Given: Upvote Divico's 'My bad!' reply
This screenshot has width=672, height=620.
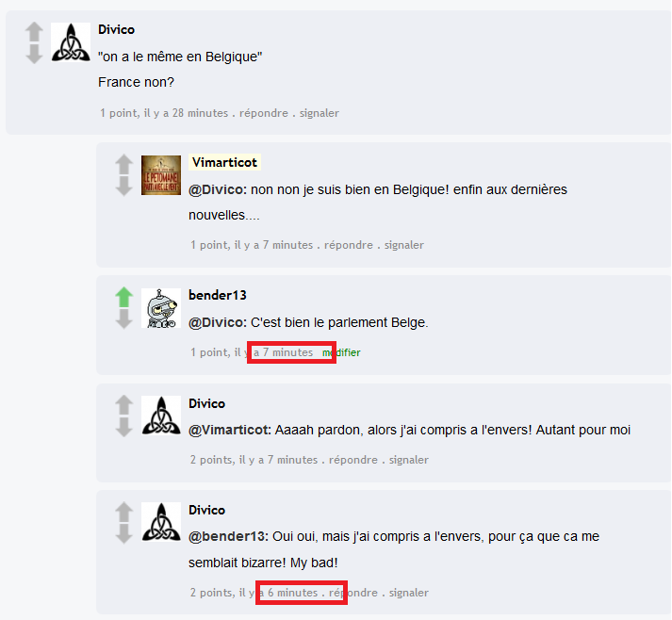Looking at the screenshot, I should point(123,512).
